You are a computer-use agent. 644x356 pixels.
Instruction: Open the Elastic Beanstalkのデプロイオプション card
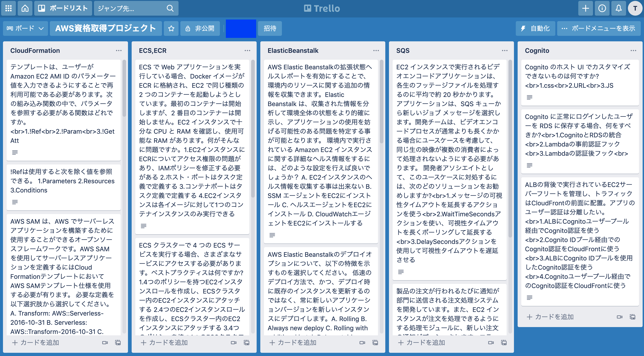coord(321,291)
